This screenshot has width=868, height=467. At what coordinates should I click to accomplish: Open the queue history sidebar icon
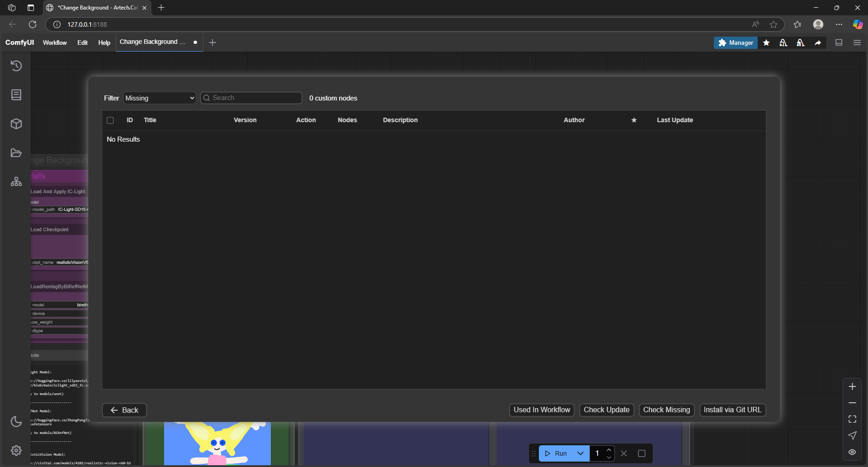[16, 66]
